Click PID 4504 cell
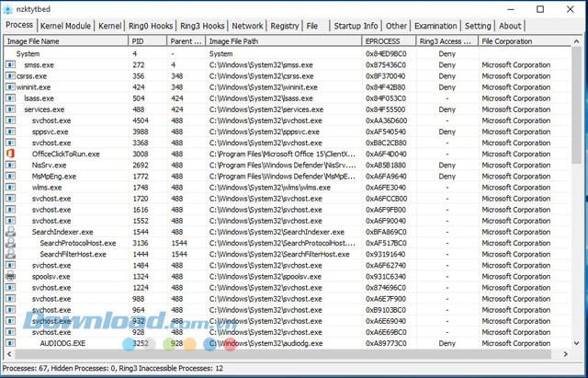 tap(141, 120)
